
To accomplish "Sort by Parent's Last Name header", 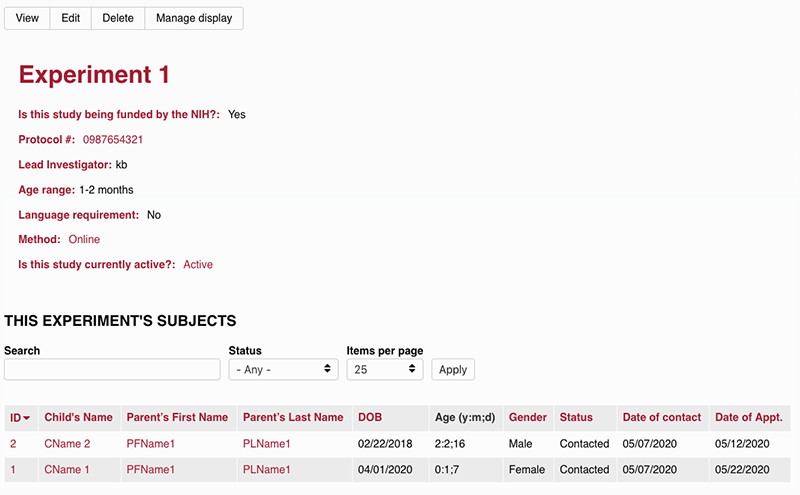I will pos(293,417).
